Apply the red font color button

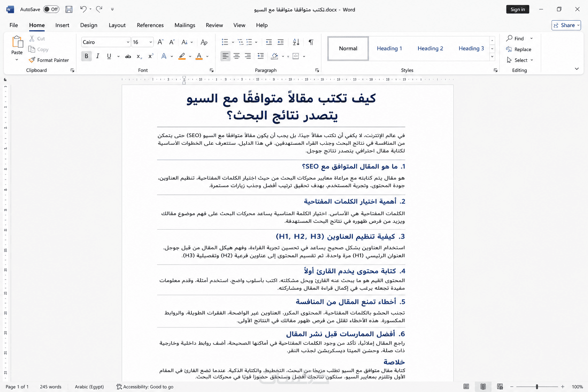pyautogui.click(x=199, y=56)
